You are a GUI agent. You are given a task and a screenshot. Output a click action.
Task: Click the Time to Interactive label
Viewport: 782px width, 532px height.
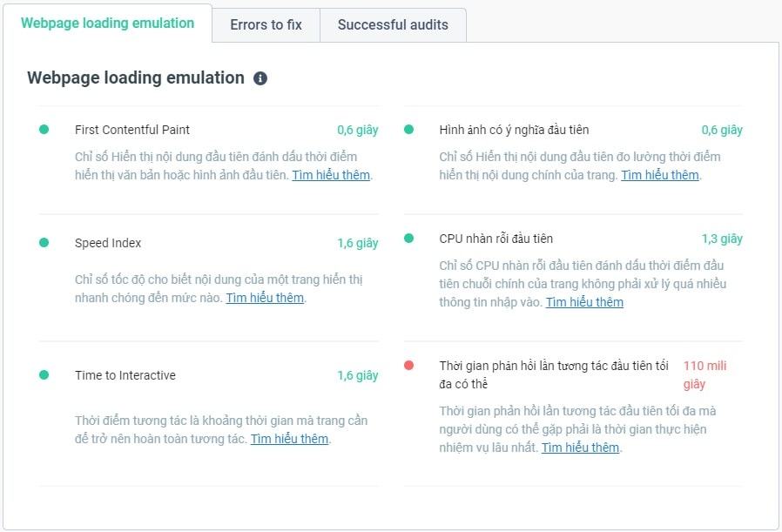[125, 375]
